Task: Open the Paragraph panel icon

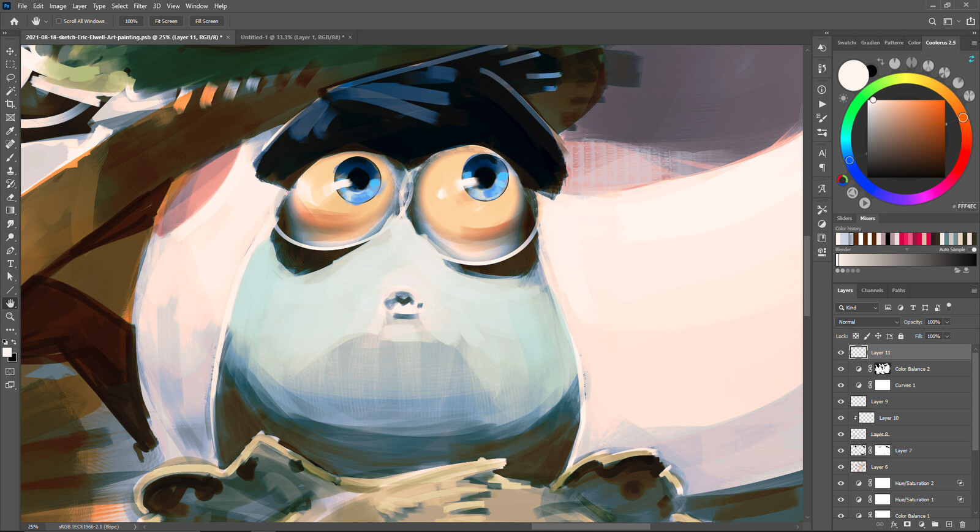Action: (x=822, y=167)
